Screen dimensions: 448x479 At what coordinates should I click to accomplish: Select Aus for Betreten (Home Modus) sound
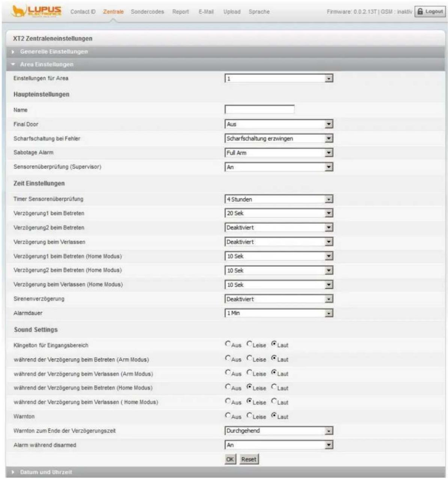[x=228, y=386]
